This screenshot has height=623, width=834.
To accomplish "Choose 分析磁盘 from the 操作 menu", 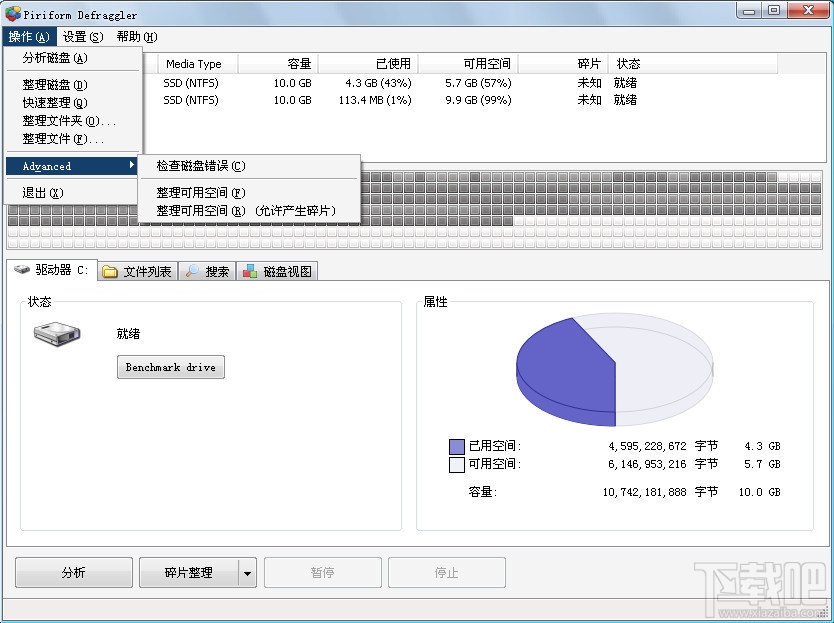I will (x=57, y=58).
